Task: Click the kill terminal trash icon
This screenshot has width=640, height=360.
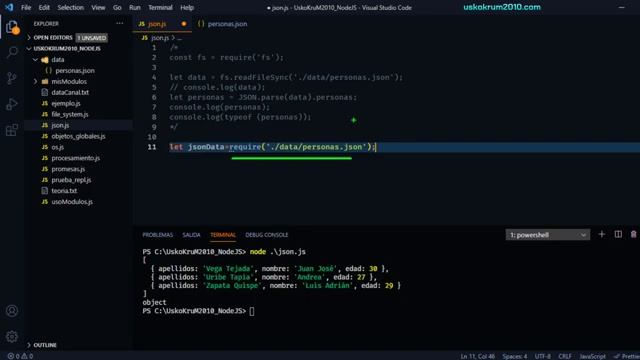Action: click(633, 234)
